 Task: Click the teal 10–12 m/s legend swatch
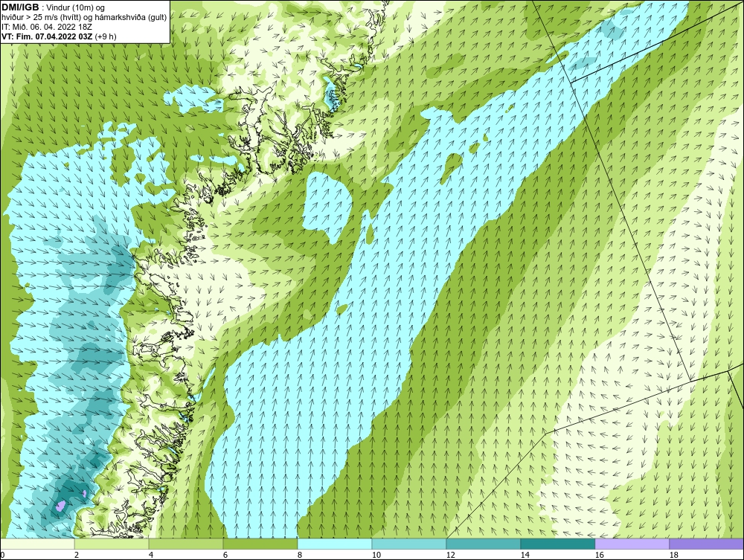coord(409,544)
